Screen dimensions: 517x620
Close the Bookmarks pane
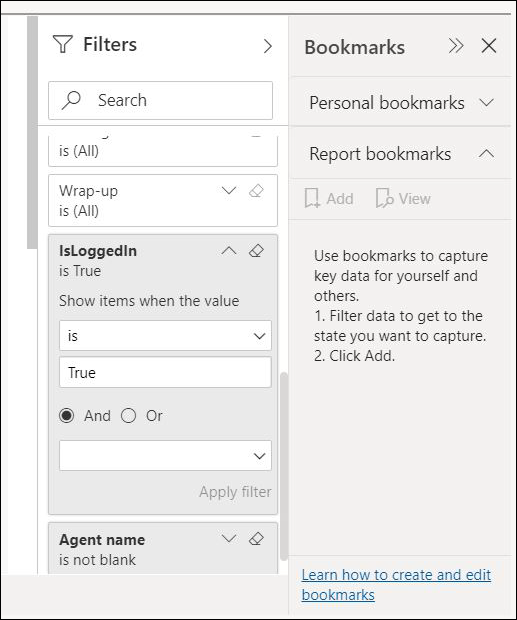click(489, 46)
